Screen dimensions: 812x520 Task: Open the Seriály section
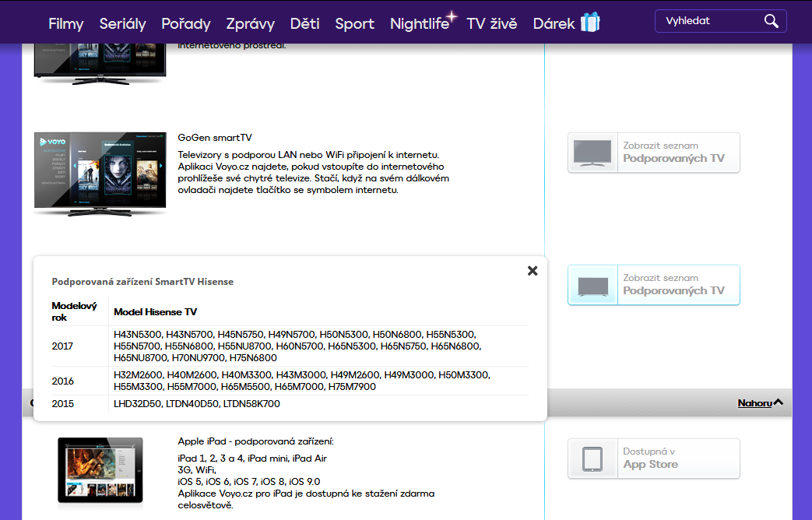(123, 24)
